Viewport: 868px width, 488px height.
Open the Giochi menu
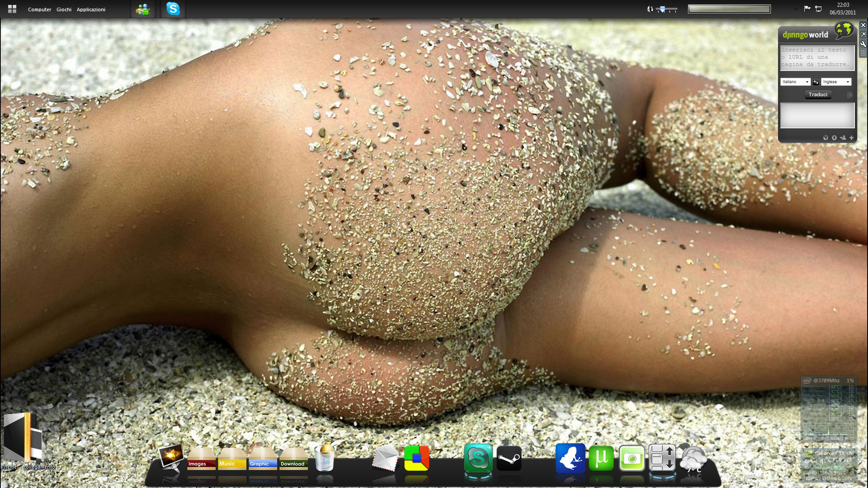[x=64, y=9]
